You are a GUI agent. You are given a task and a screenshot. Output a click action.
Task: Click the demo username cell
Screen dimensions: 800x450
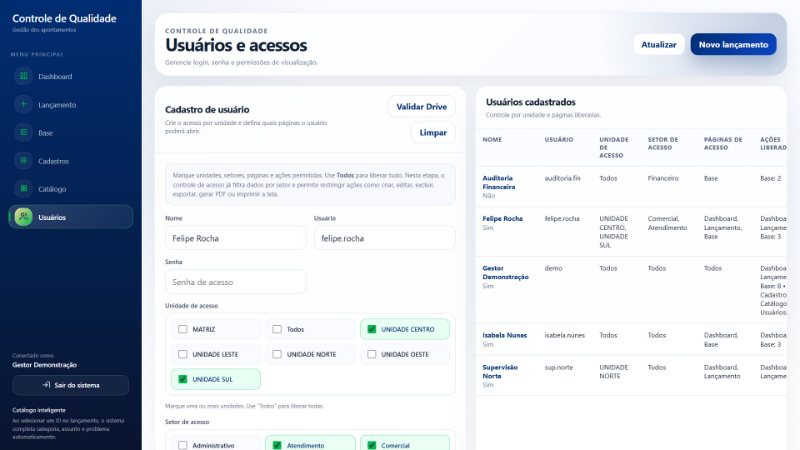point(553,268)
